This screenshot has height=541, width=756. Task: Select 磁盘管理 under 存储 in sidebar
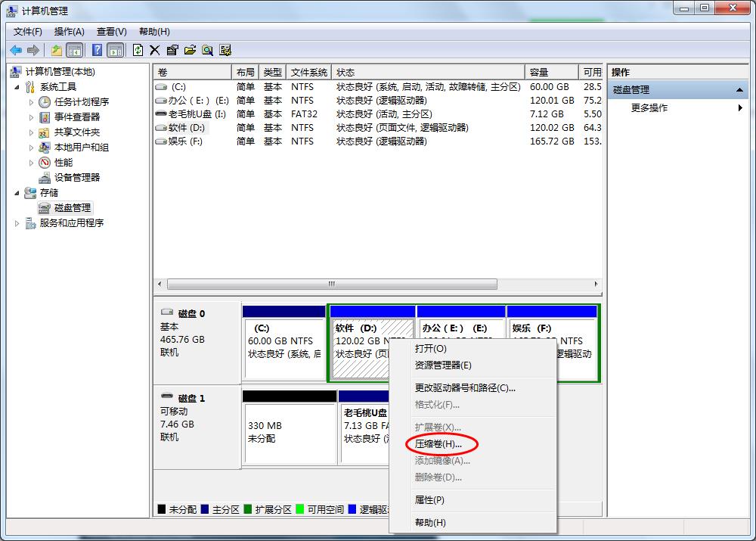click(74, 208)
